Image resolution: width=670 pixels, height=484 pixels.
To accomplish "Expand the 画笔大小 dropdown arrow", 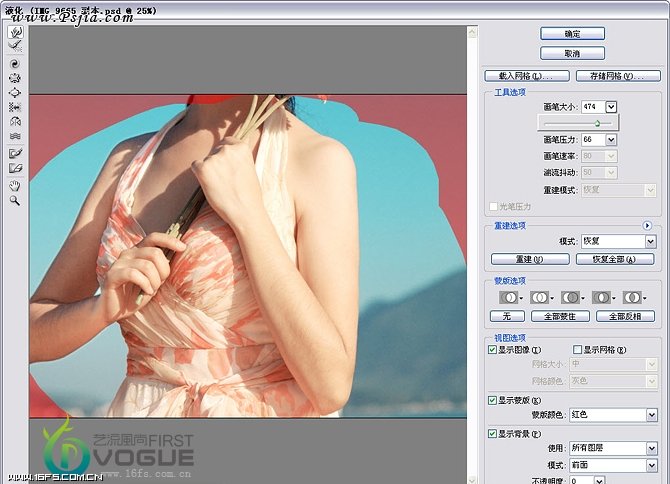I will point(611,107).
